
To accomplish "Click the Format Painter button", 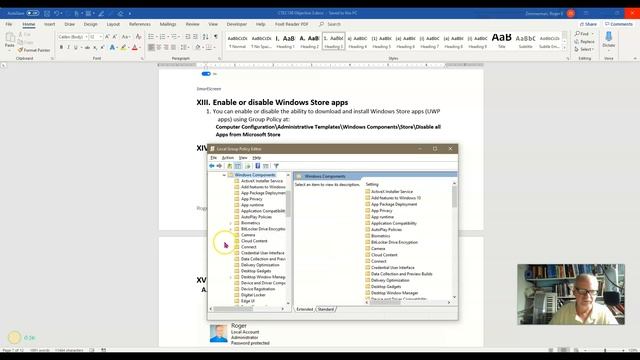I will (x=34, y=50).
